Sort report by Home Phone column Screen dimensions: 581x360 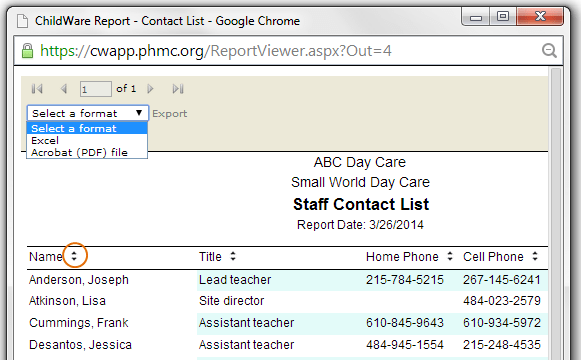(450, 256)
